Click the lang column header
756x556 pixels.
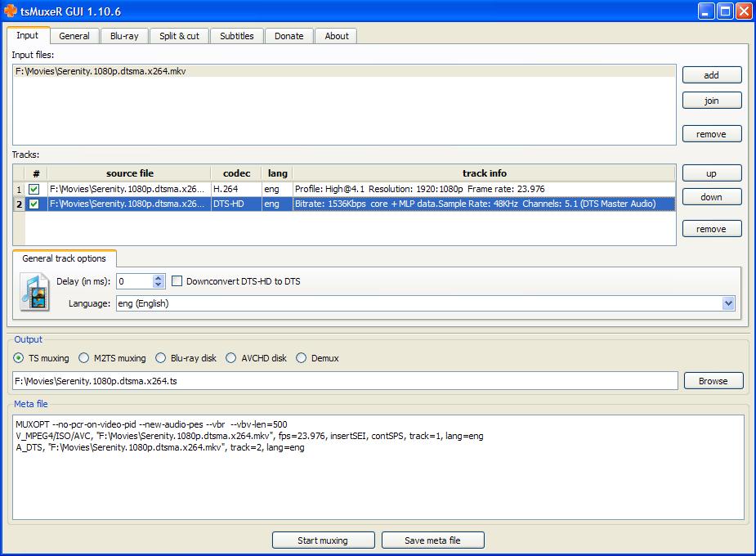(x=277, y=173)
